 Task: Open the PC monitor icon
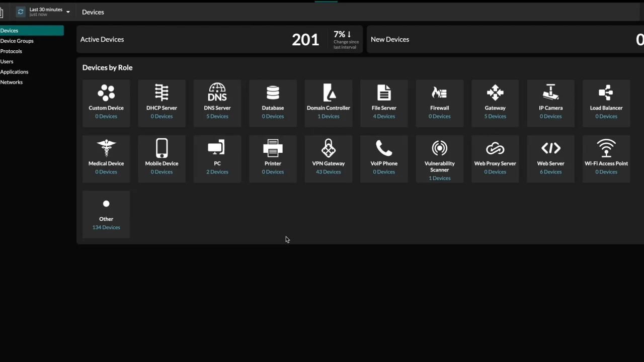[217, 148]
